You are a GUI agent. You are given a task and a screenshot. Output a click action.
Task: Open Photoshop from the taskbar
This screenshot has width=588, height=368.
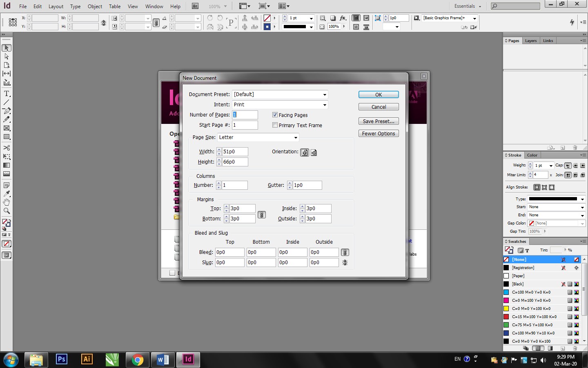61,359
